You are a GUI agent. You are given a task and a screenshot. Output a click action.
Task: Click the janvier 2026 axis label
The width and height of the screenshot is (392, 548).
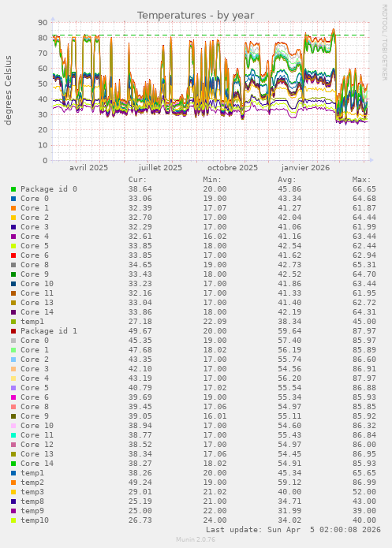[305, 168]
